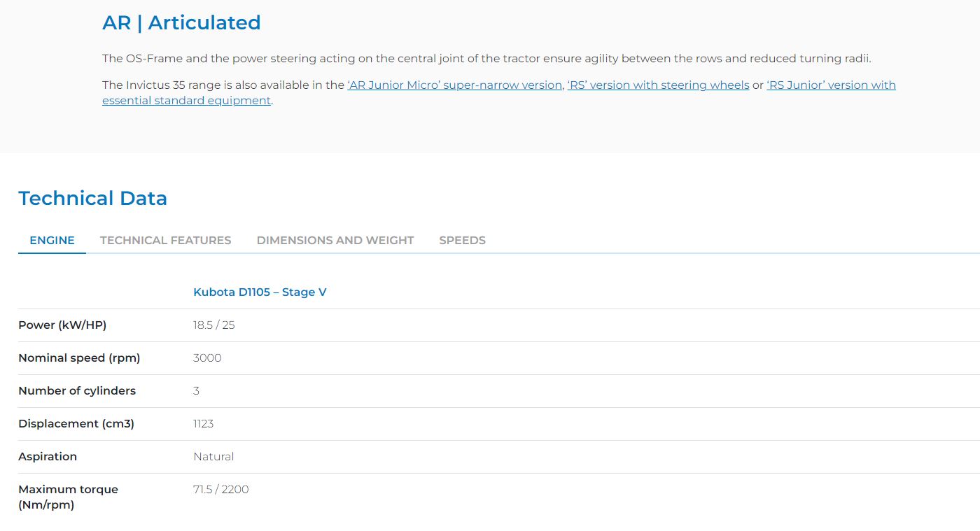This screenshot has width=980, height=531.
Task: Click the Displacement (cm3) row label
Action: coord(76,423)
